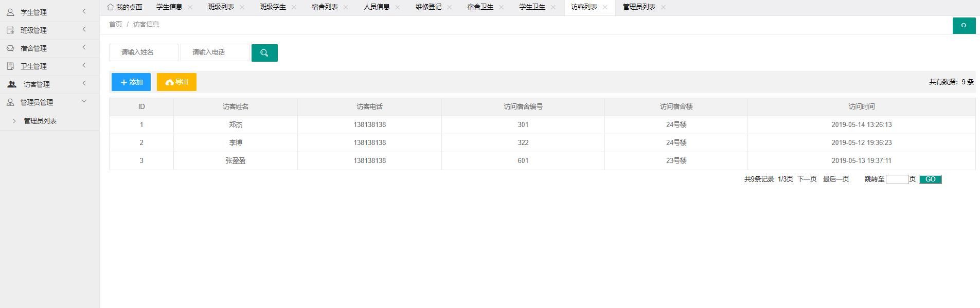Close the 宿舍卫生 tab
980x308 pixels.
(x=501, y=7)
